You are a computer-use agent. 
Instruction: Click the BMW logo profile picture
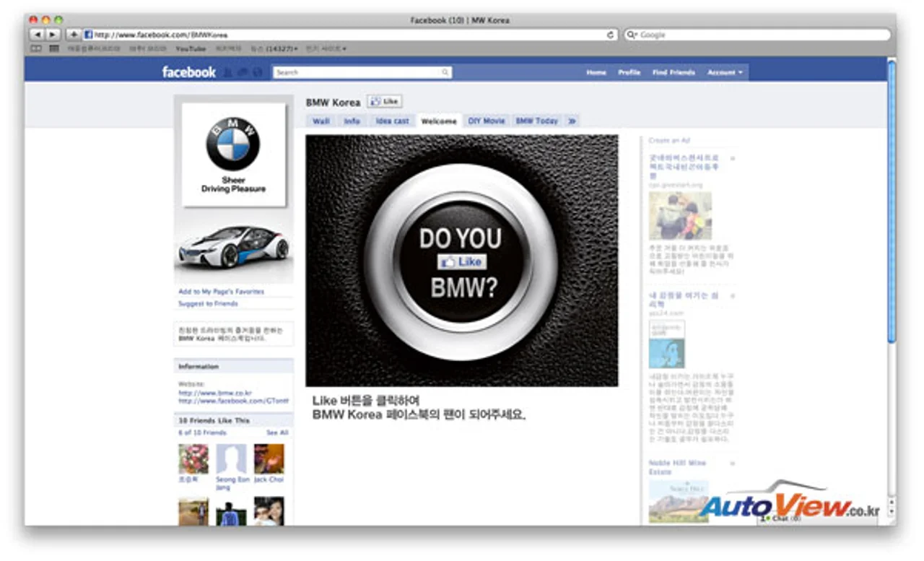pos(233,154)
